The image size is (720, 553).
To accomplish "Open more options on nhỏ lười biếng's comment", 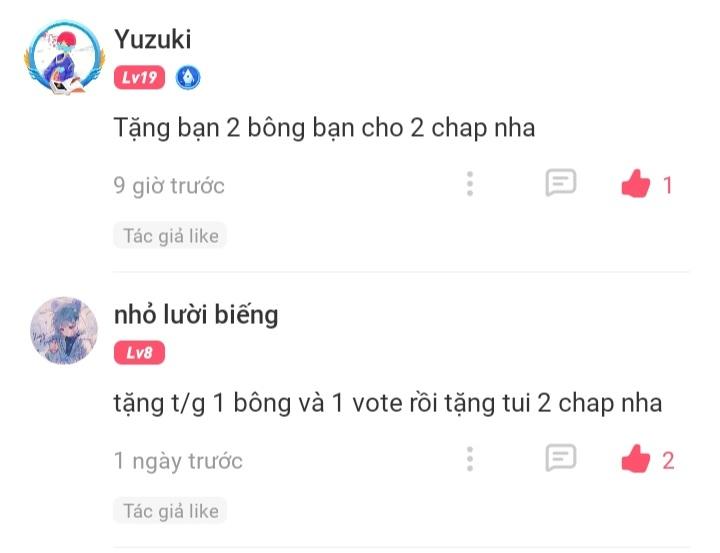I will click(470, 459).
